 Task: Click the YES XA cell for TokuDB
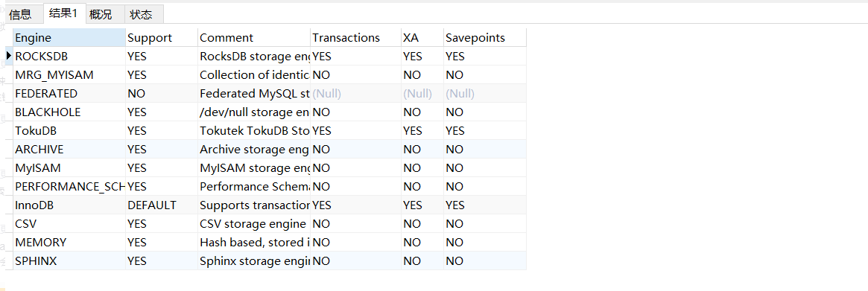[x=422, y=130]
